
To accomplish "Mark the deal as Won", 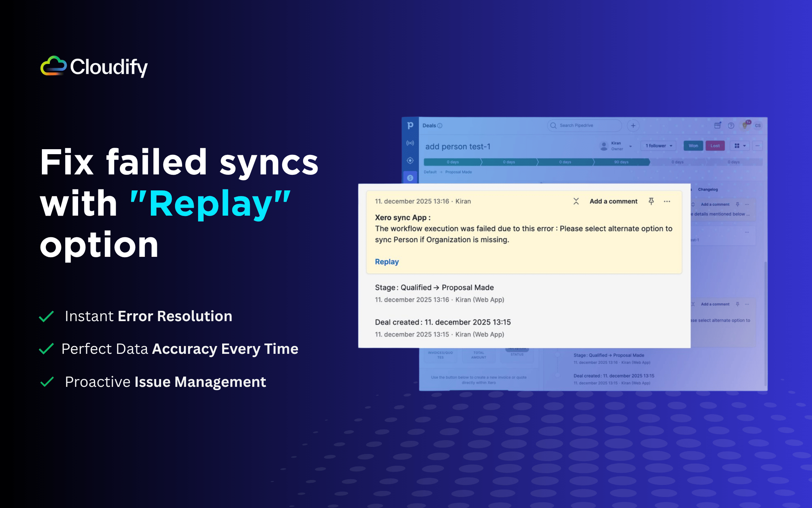I will pos(693,146).
